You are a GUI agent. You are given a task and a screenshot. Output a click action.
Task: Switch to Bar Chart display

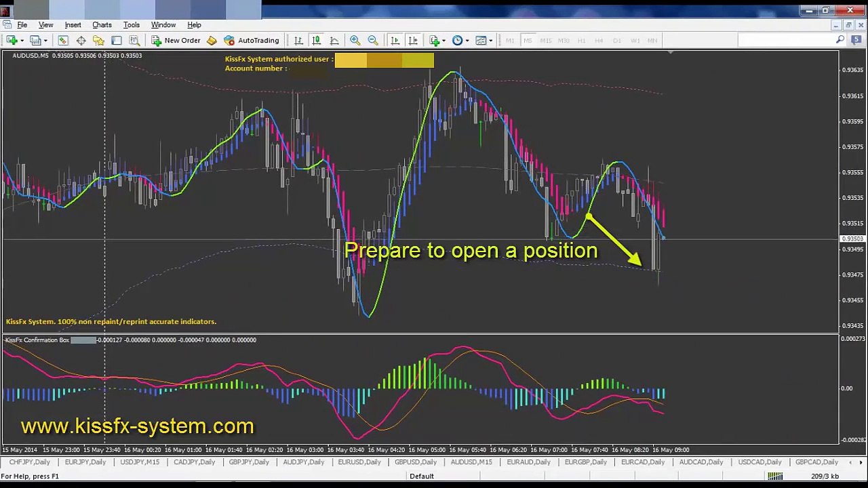pyautogui.click(x=298, y=41)
